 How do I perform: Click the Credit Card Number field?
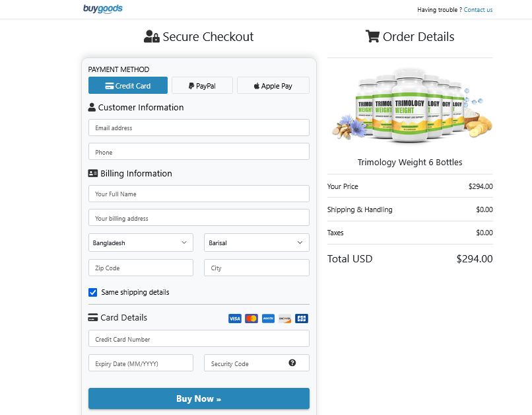point(199,338)
